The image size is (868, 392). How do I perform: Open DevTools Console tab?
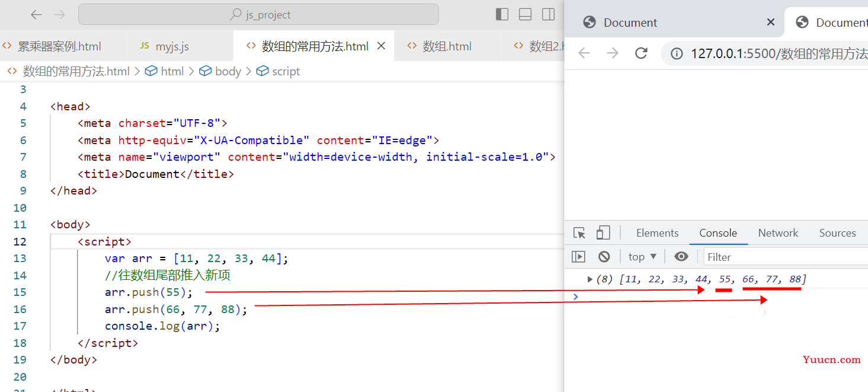click(718, 233)
